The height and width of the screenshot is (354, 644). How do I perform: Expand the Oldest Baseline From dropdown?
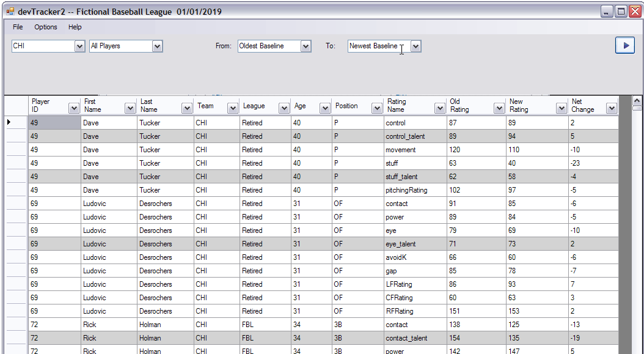coord(306,46)
